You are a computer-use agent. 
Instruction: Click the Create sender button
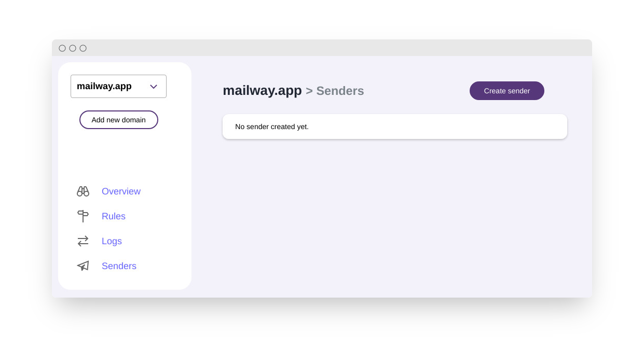pos(507,91)
